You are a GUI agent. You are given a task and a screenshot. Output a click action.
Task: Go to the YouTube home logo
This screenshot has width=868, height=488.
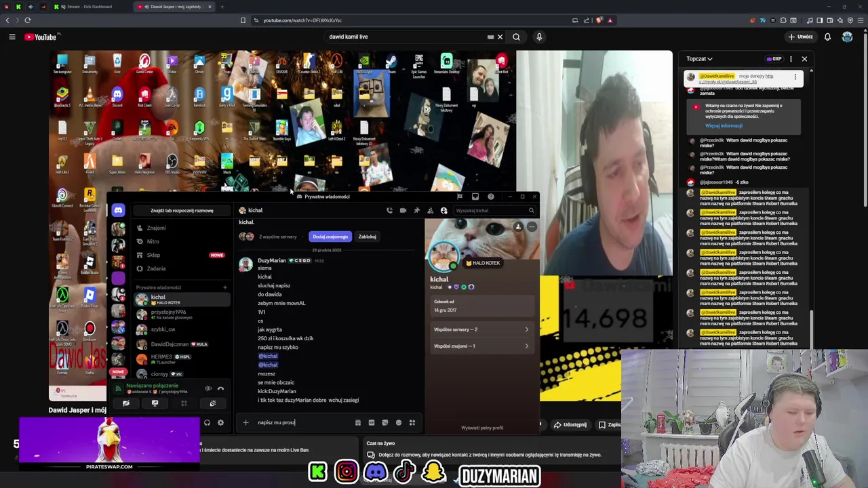pos(42,37)
